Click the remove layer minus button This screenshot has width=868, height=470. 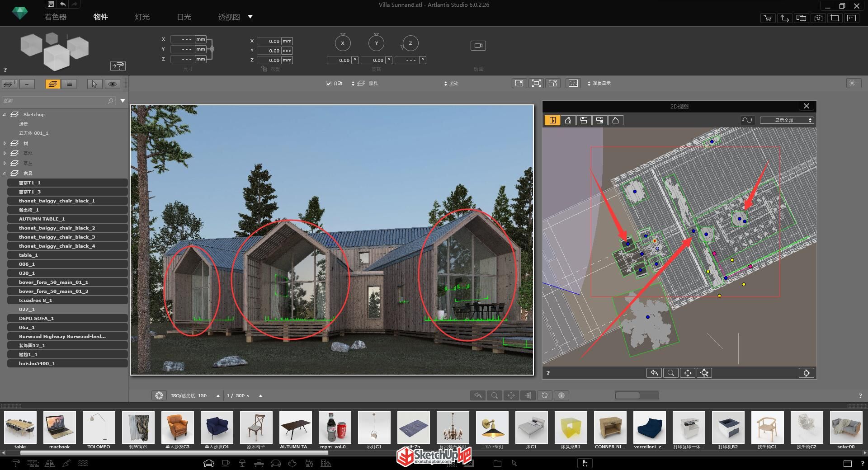click(x=27, y=84)
